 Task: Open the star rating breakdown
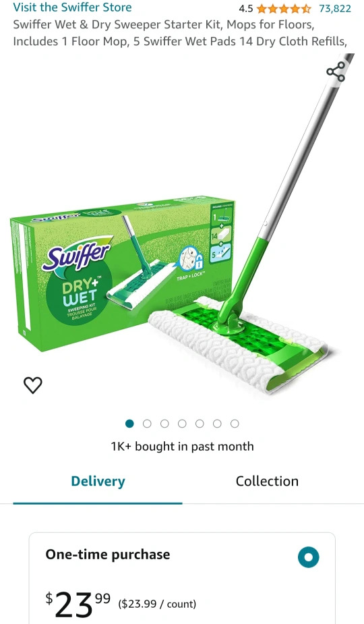point(284,8)
